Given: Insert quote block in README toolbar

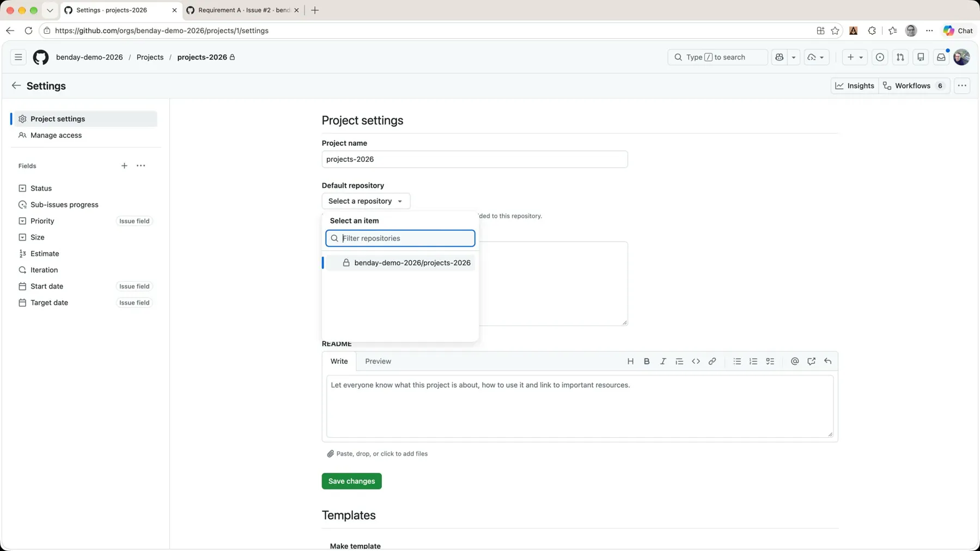Looking at the screenshot, I should point(679,361).
